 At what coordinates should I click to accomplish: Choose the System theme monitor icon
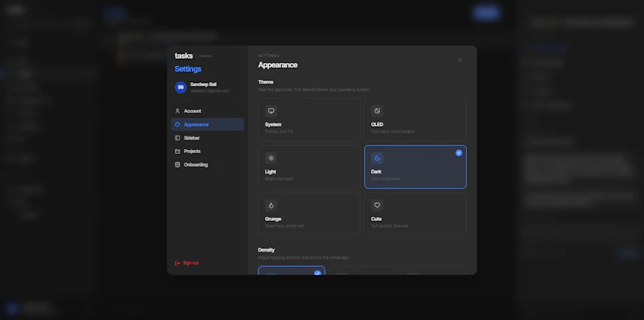tap(271, 111)
